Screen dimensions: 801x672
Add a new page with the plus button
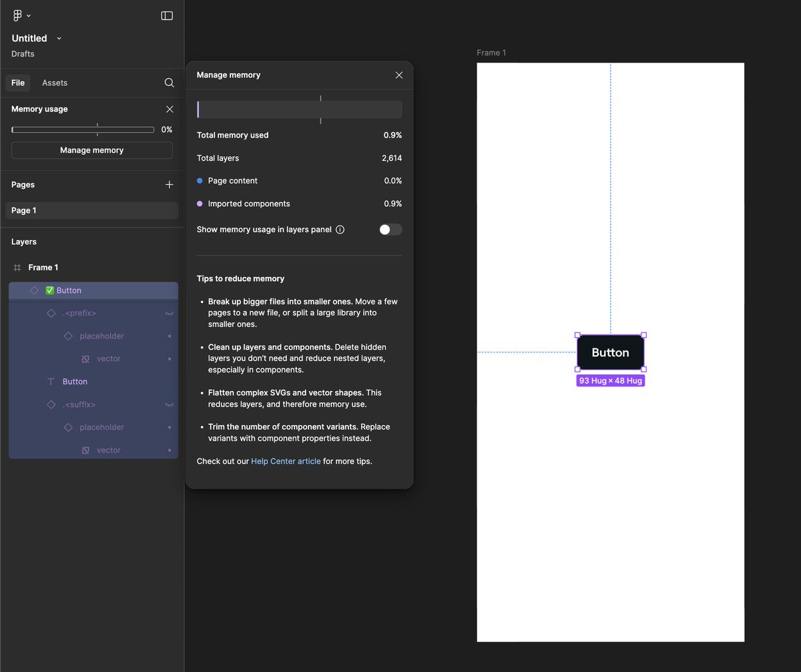click(169, 184)
